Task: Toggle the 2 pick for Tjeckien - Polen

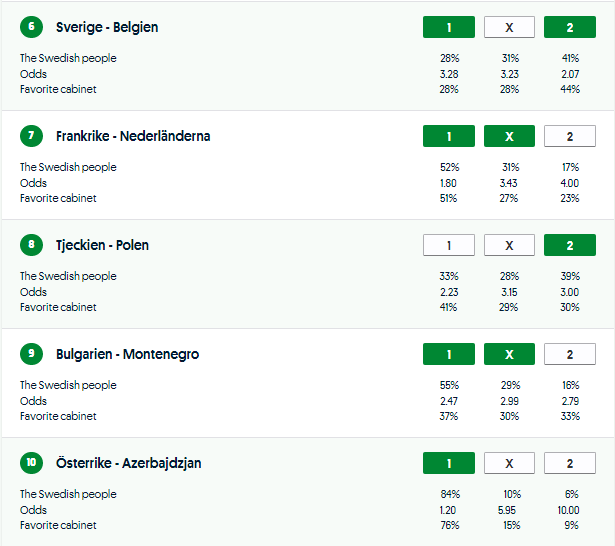Action: 569,245
